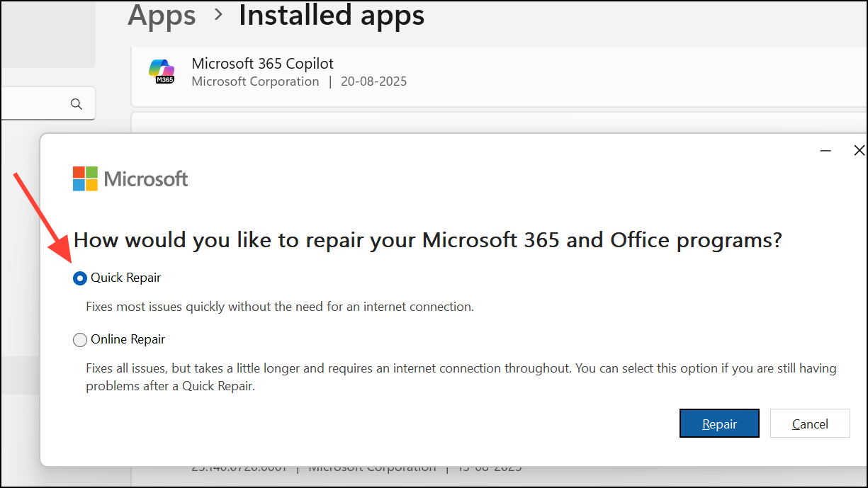Click the Quick Repair description text
The image size is (868, 488).
click(280, 307)
